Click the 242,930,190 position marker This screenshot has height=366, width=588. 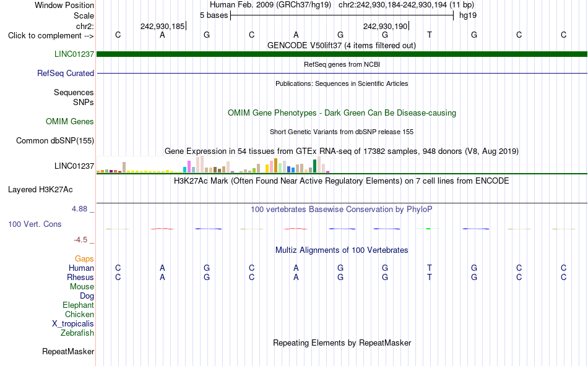coord(385,26)
